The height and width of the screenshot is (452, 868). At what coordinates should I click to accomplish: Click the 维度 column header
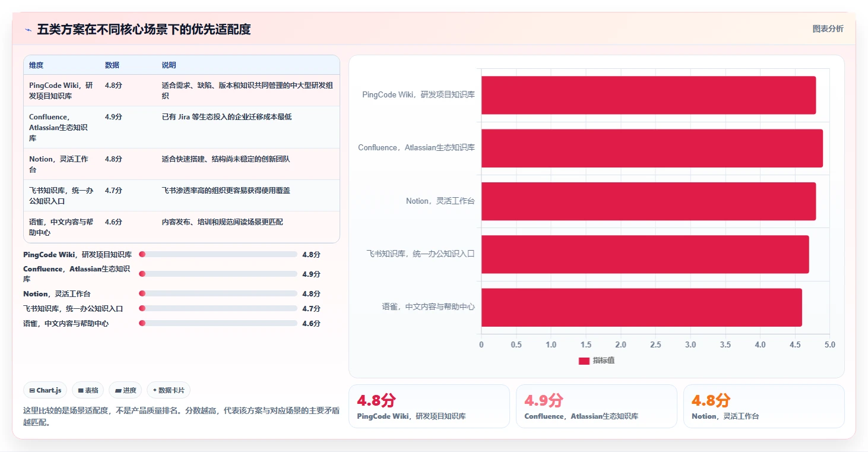click(36, 65)
